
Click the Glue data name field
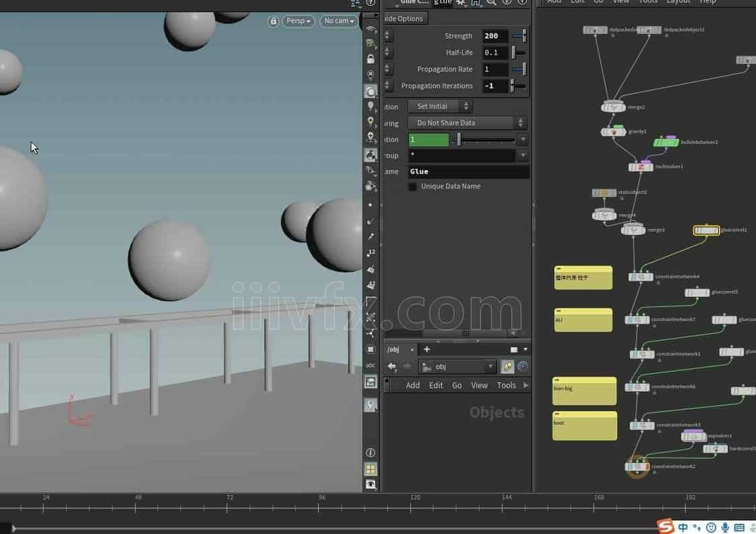(468, 172)
